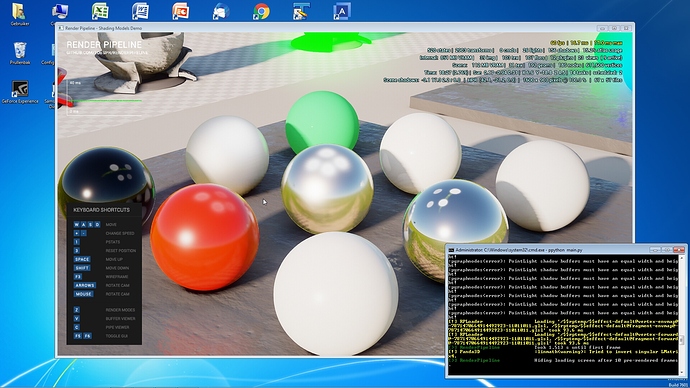690x388 pixels.
Task: Maximize the cmd.exe console window
Action: click(x=667, y=249)
